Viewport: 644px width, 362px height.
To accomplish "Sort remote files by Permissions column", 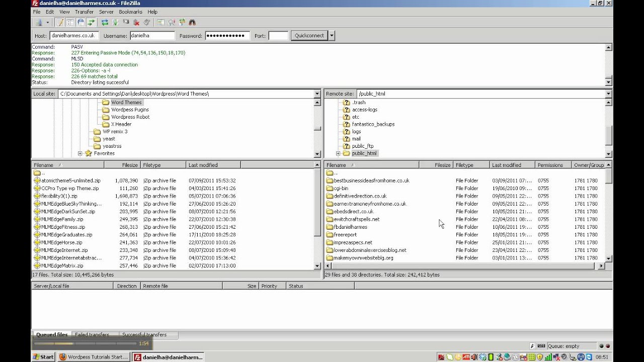I will [553, 165].
